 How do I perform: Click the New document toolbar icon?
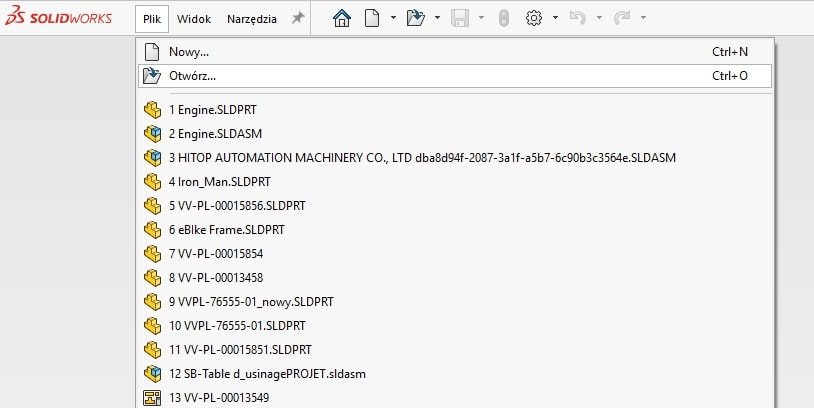click(372, 18)
